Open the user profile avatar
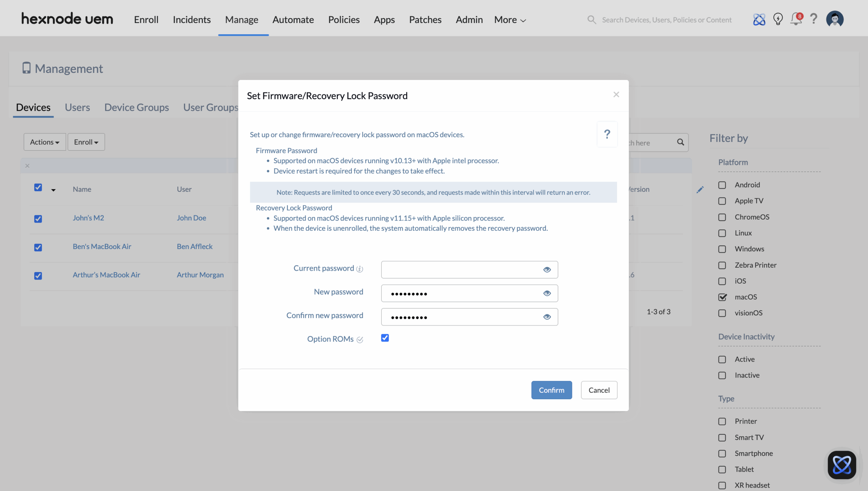The height and width of the screenshot is (491, 868). coord(835,19)
